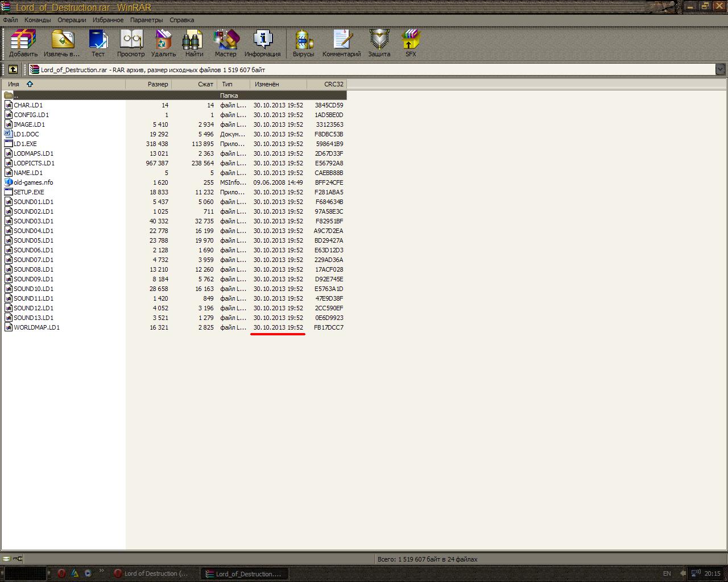Select the SOUND05.LD1 file
The height and width of the screenshot is (582, 728).
(x=174, y=240)
